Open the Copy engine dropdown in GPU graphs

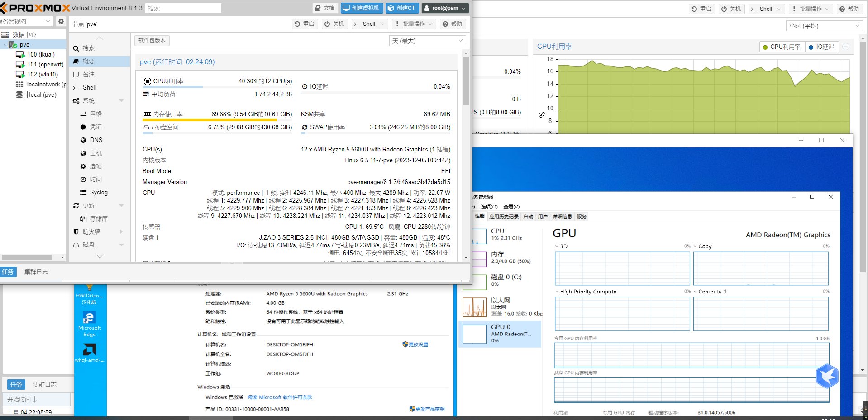(x=702, y=246)
